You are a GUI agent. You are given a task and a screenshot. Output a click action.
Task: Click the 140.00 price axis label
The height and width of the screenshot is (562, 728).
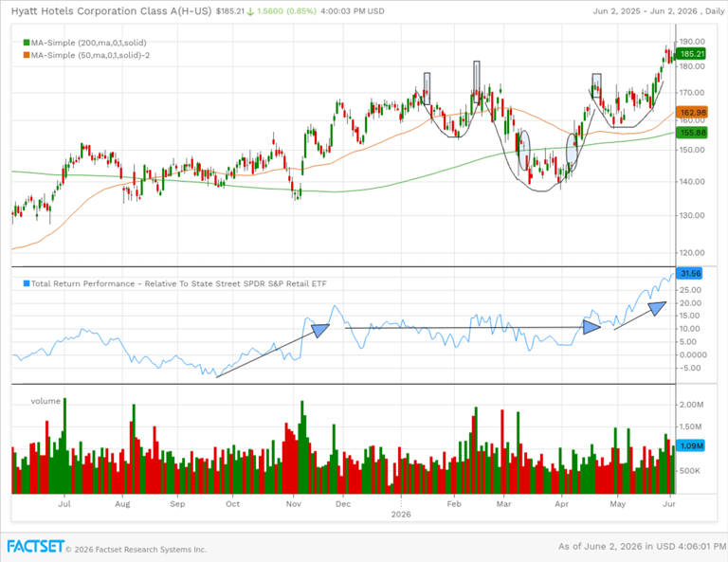(692, 181)
